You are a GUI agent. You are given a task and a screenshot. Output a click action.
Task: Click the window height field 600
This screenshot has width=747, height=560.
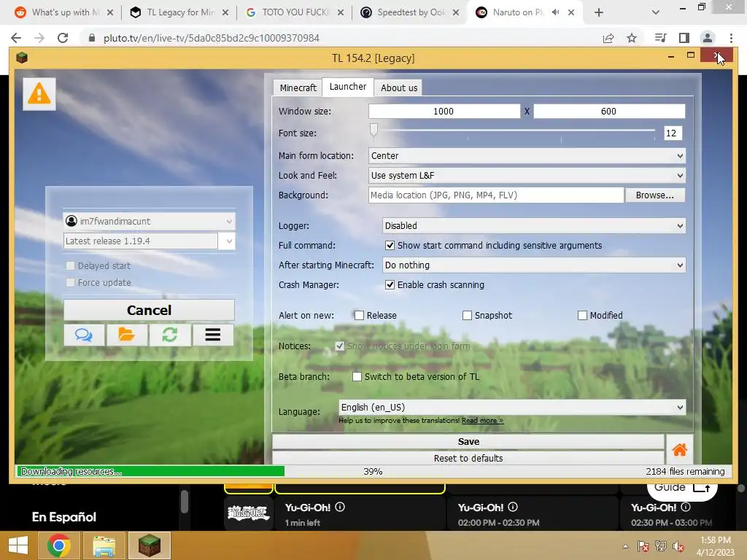tap(609, 112)
